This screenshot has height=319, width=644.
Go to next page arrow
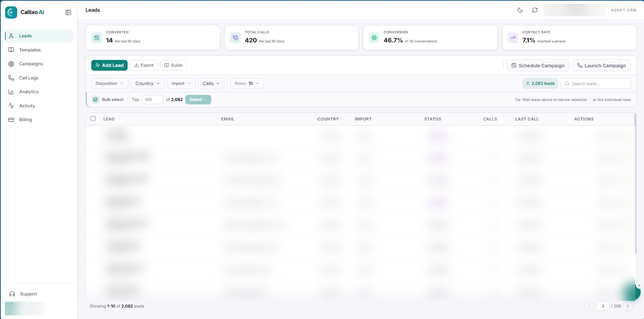pos(627,306)
